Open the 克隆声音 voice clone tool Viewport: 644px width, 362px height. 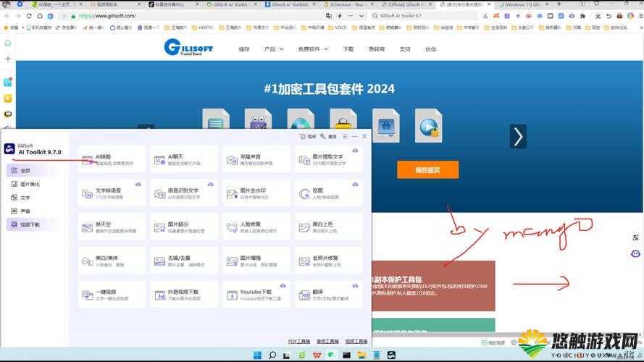coord(256,159)
